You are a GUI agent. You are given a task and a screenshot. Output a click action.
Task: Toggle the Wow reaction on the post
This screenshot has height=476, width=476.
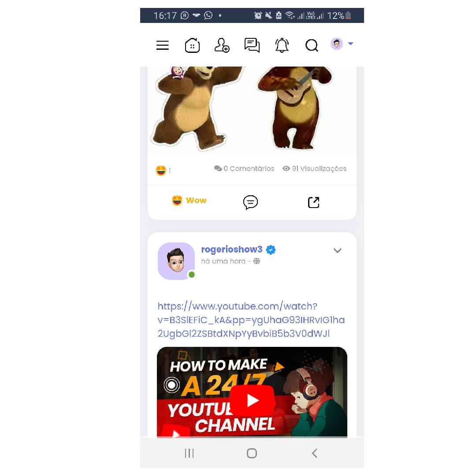click(x=189, y=201)
